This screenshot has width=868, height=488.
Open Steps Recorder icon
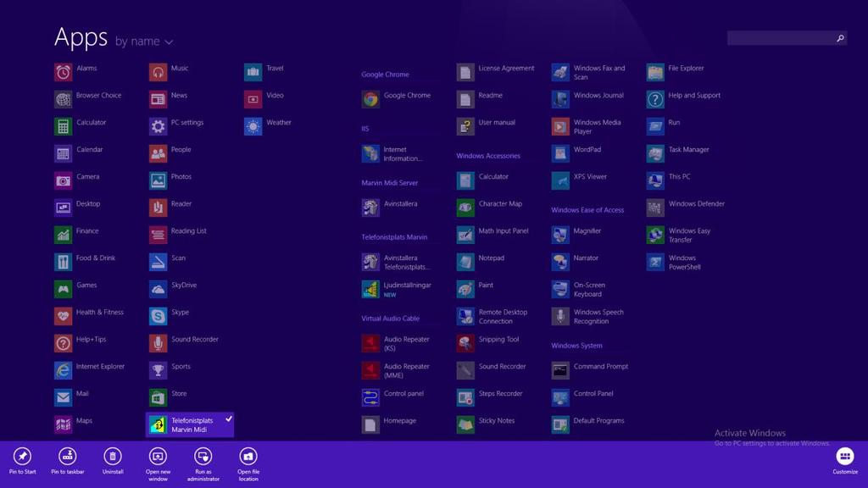465,397
